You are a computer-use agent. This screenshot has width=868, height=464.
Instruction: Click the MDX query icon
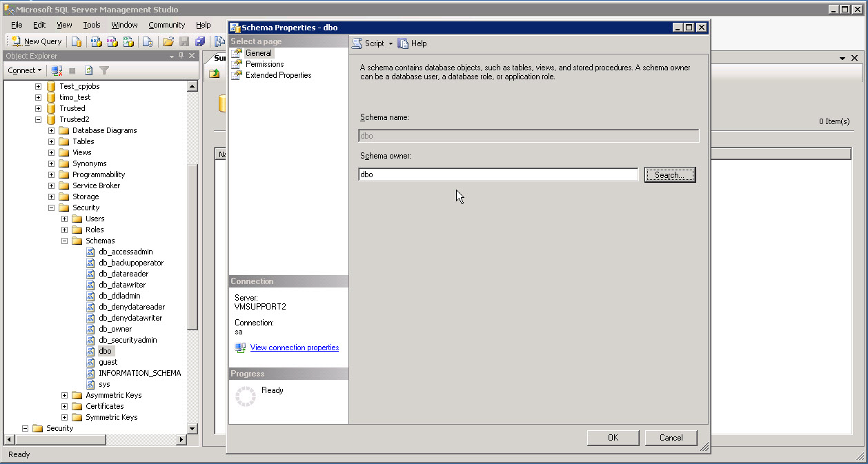(97, 41)
